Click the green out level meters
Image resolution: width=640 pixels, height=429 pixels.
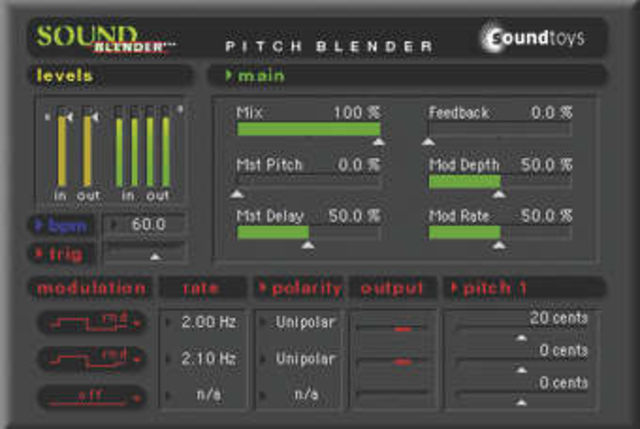pos(158,148)
